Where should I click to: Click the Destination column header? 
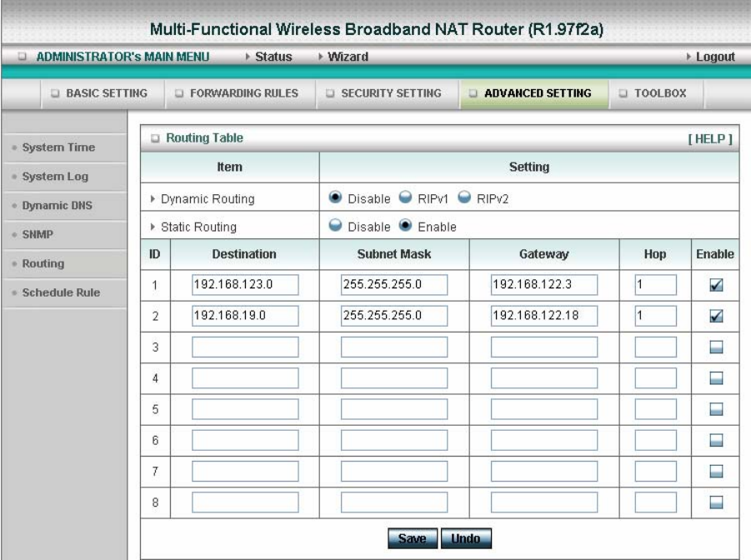click(x=244, y=254)
